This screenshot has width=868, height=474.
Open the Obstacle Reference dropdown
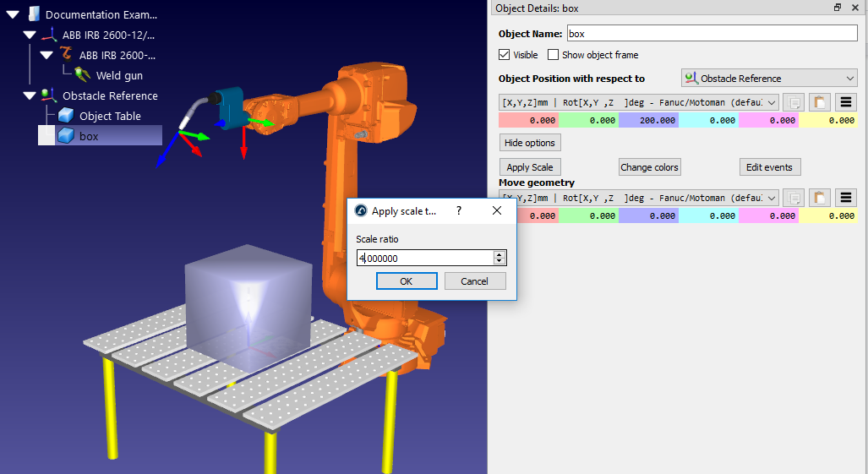pos(769,79)
